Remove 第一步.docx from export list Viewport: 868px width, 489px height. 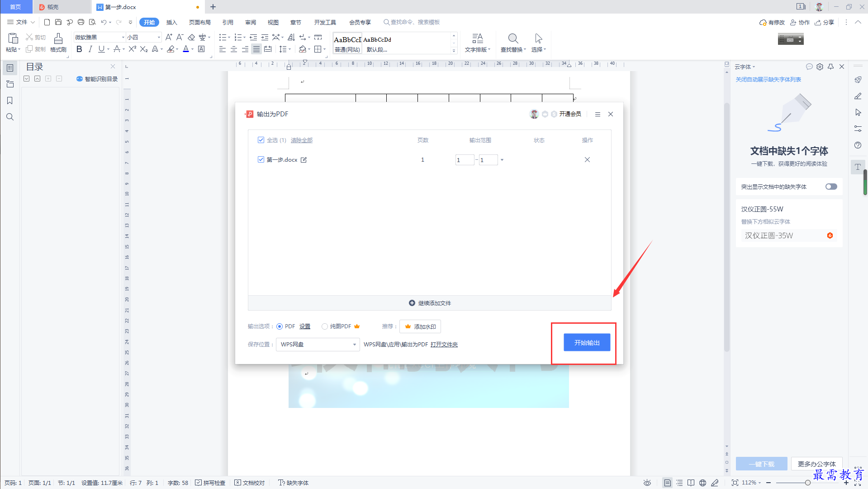point(587,160)
